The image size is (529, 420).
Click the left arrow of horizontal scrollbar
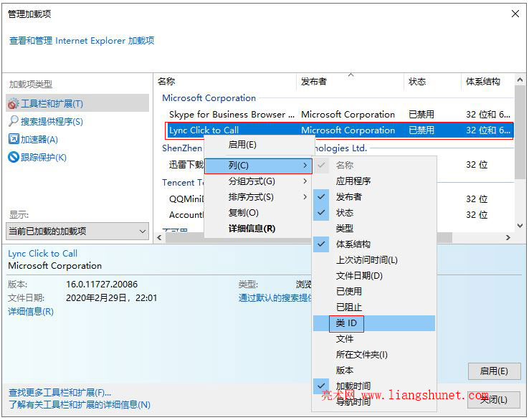tap(159, 238)
